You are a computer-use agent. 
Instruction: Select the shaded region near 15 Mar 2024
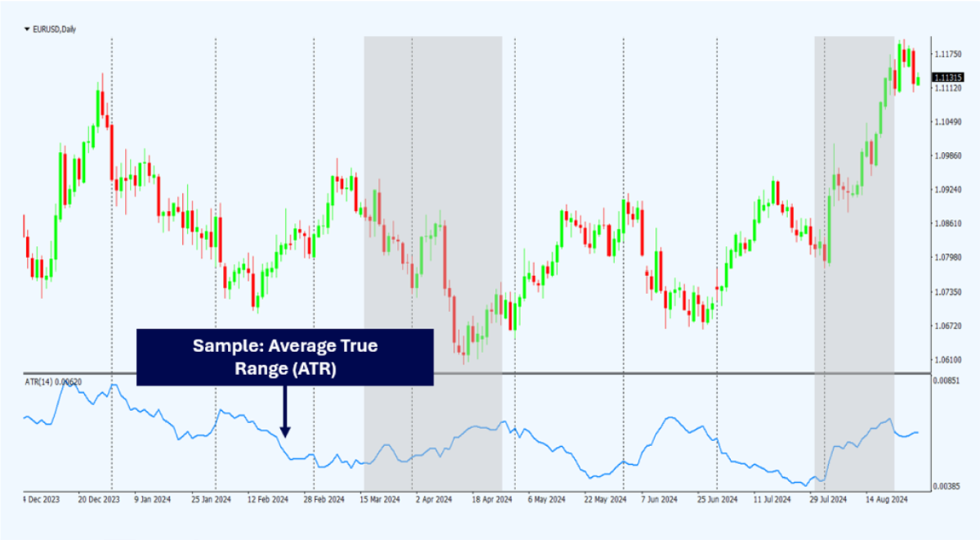pyautogui.click(x=431, y=245)
